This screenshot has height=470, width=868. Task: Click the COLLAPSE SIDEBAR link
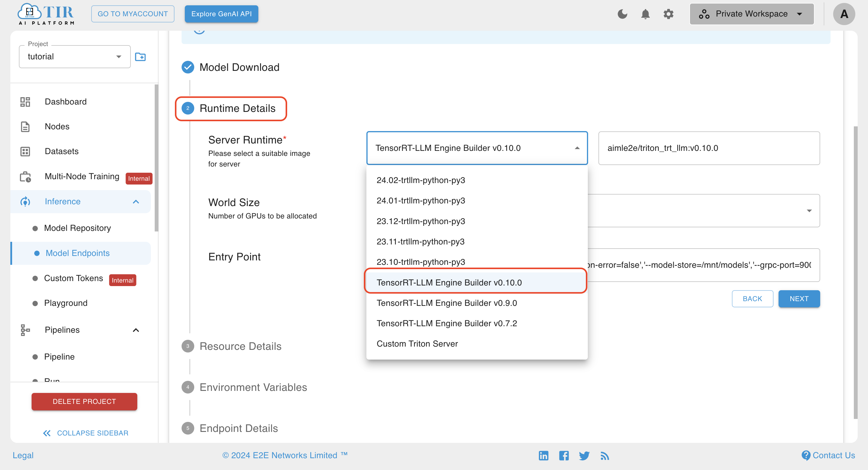86,433
